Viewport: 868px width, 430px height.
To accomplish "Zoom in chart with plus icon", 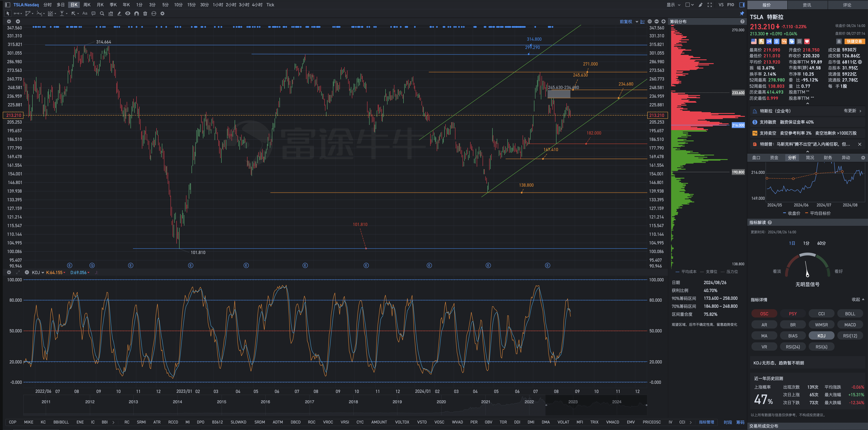I will pos(664,22).
